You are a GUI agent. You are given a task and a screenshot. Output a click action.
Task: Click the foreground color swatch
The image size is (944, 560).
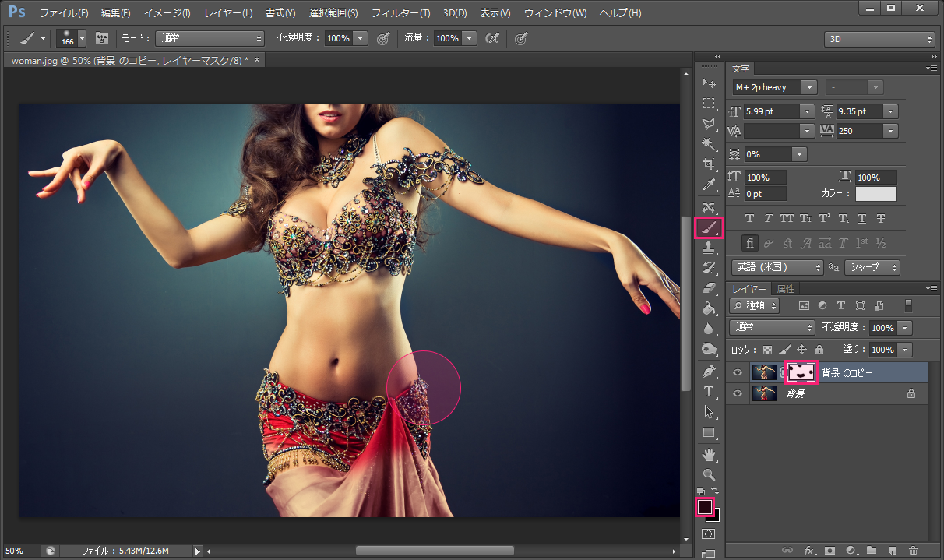coord(705,507)
